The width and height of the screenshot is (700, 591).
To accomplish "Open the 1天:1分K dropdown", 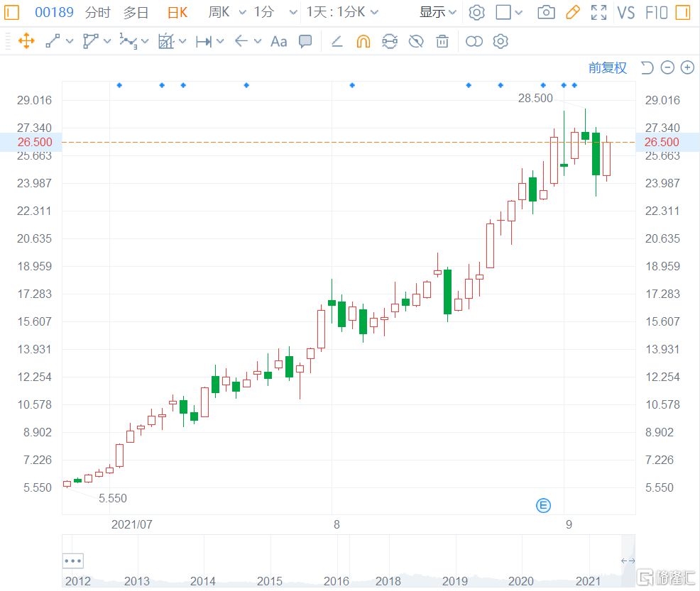I will tap(342, 12).
